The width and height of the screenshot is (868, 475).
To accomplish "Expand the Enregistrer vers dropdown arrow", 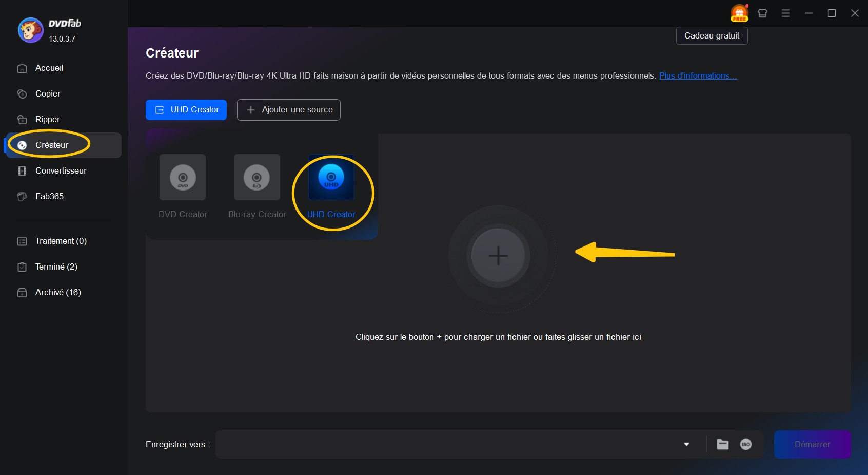I will tap(686, 444).
